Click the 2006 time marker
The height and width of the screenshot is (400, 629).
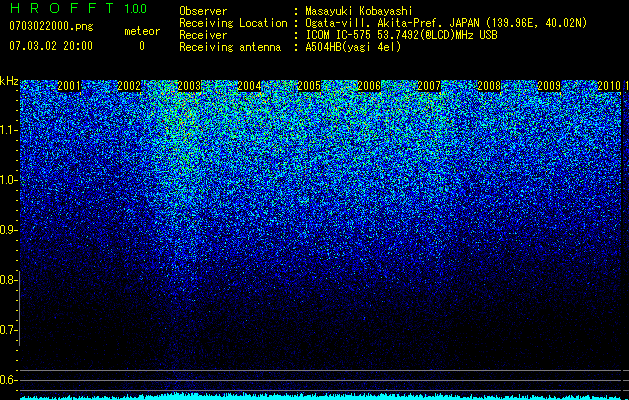tap(369, 86)
